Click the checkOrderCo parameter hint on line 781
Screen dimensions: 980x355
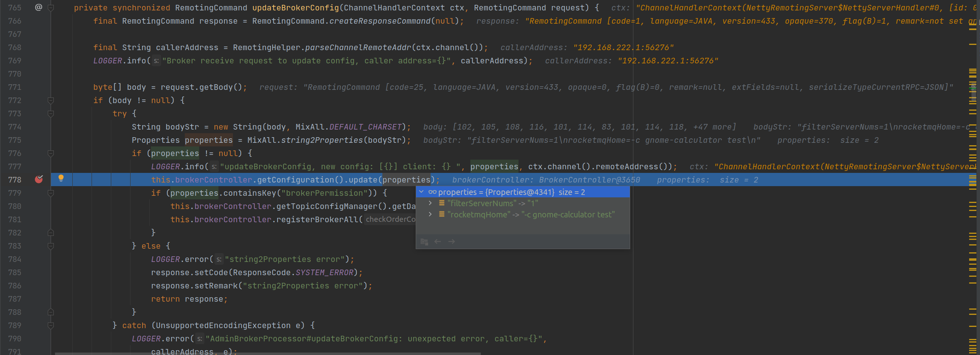tap(390, 219)
